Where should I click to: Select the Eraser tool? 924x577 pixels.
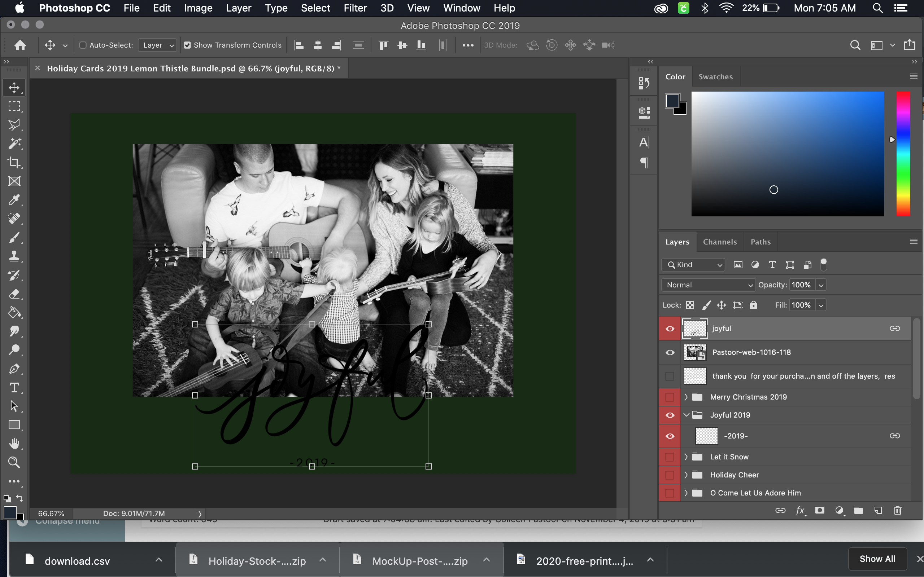click(x=14, y=294)
